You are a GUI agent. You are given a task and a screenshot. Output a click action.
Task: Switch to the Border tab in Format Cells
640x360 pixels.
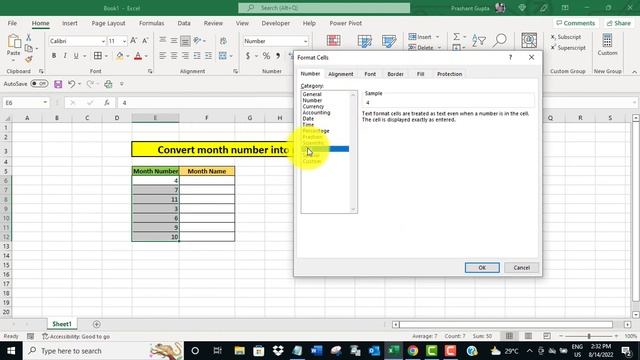tap(395, 74)
